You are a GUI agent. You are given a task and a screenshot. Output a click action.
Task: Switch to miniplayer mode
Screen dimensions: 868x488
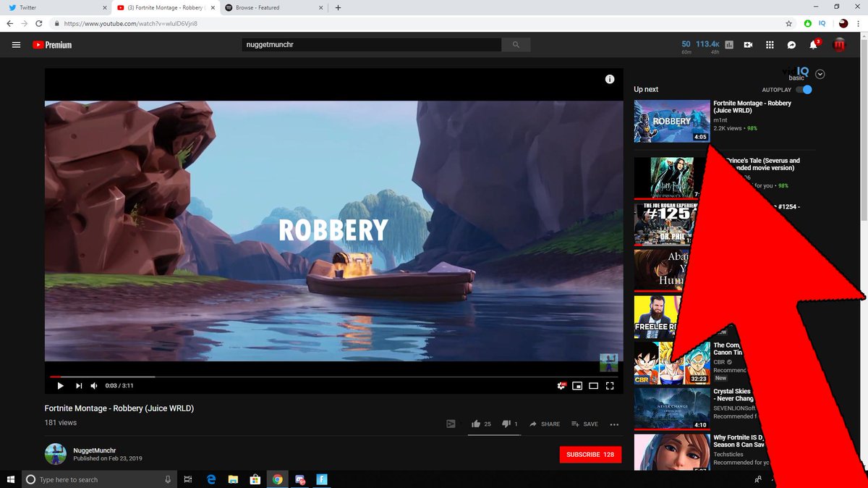point(577,385)
